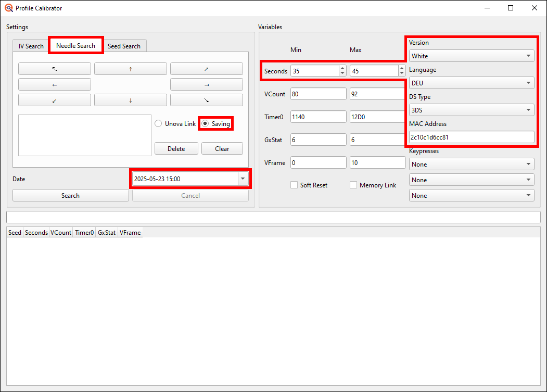The width and height of the screenshot is (547, 392).
Task: Click the right arrow needle button
Action: point(207,84)
